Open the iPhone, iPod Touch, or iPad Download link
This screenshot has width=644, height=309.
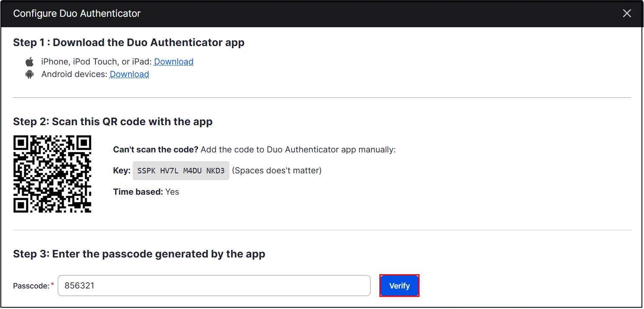coord(174,62)
